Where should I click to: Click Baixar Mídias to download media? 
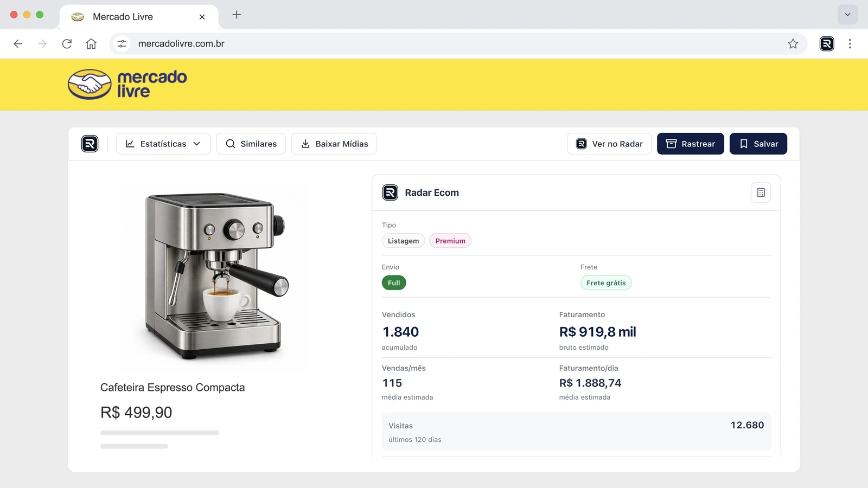pyautogui.click(x=334, y=144)
